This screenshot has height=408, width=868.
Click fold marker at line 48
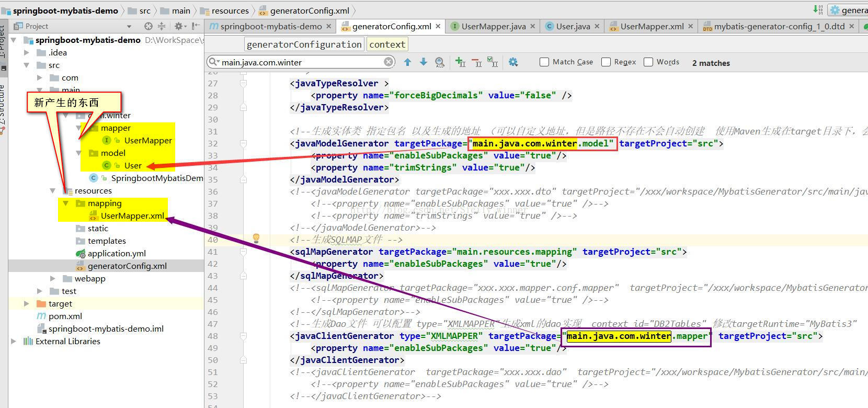coord(243,336)
